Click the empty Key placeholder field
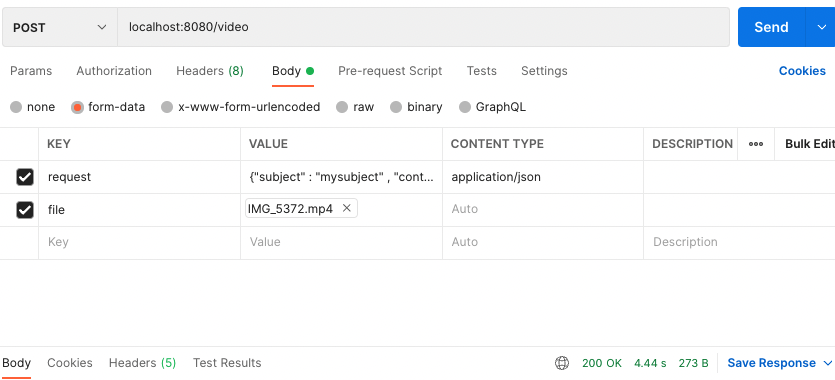 tap(140, 242)
